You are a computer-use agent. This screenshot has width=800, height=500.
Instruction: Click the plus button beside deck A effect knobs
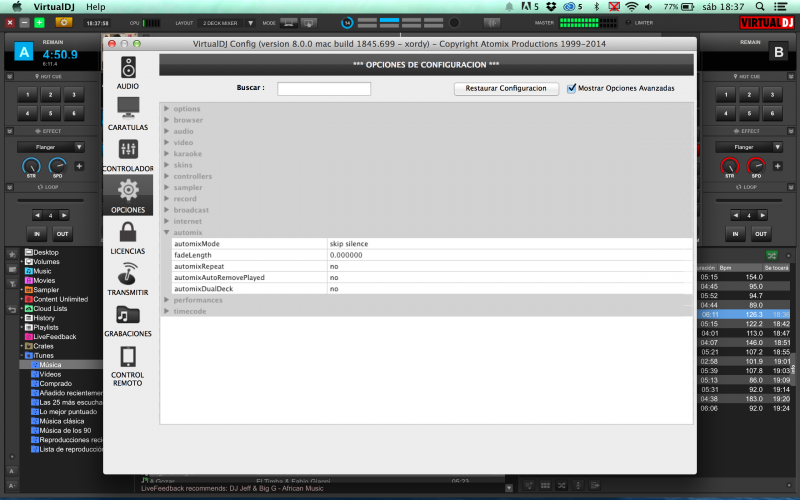click(x=79, y=166)
